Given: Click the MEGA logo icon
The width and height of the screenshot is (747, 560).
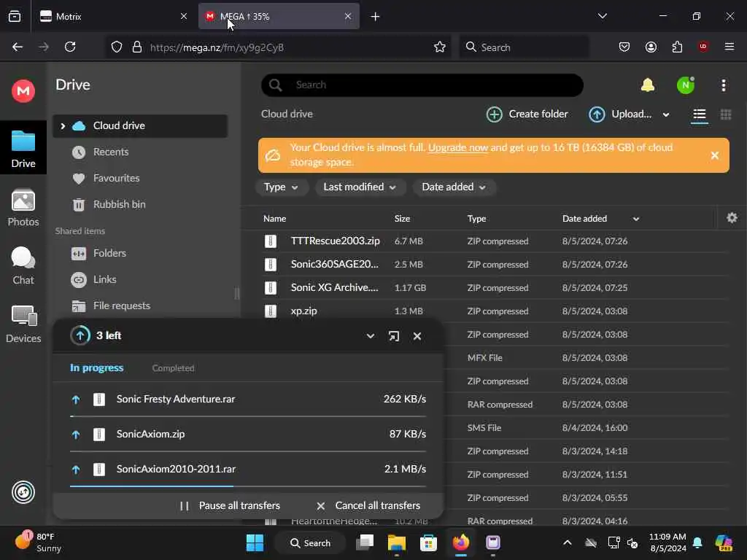Looking at the screenshot, I should point(23,90).
